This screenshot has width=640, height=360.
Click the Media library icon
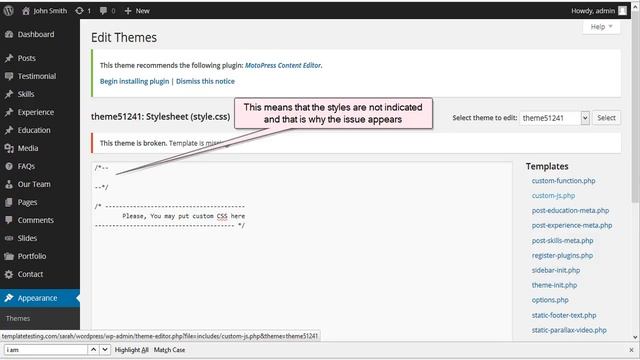[x=9, y=148]
